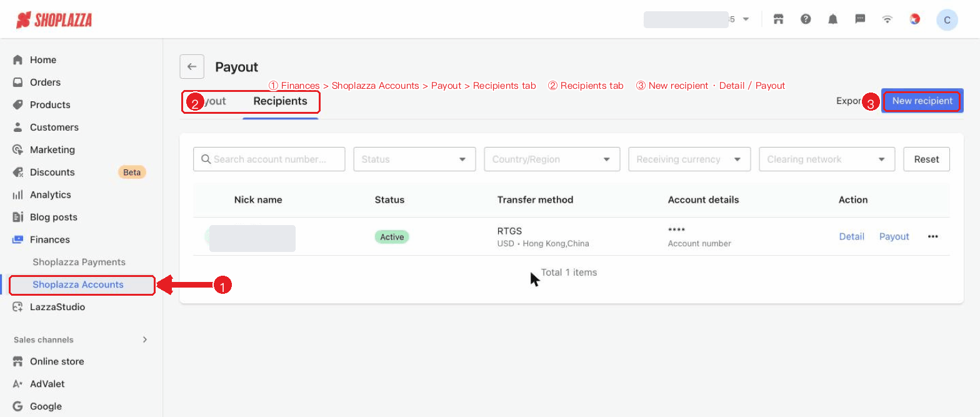Open Detail link for the RTGS recipient
Screen dimensions: 980x417
pyautogui.click(x=851, y=236)
